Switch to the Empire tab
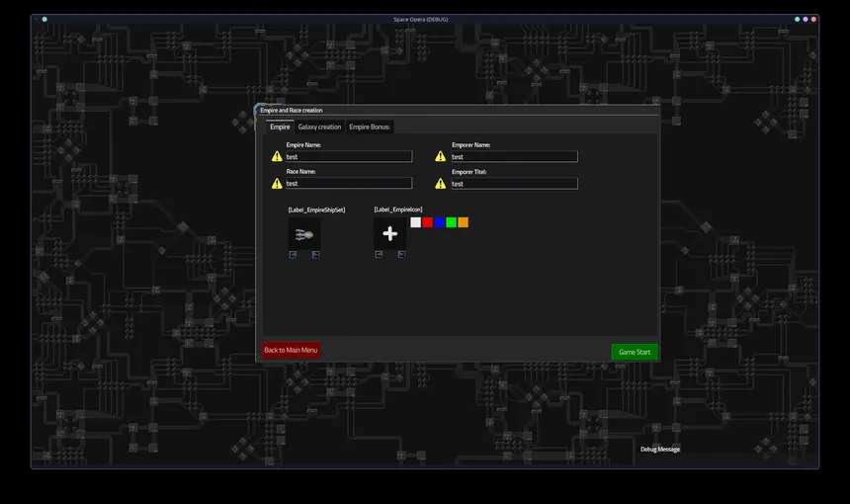The image size is (850, 504). click(280, 126)
